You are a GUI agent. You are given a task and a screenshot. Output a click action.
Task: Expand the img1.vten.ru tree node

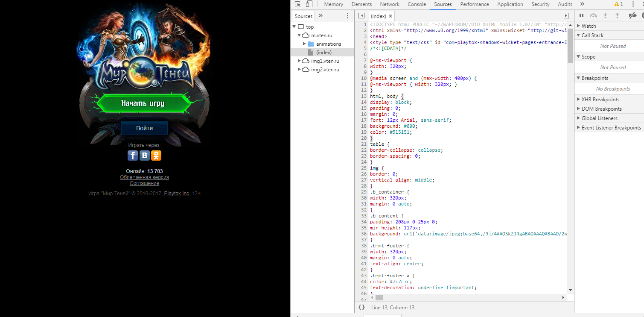point(300,61)
